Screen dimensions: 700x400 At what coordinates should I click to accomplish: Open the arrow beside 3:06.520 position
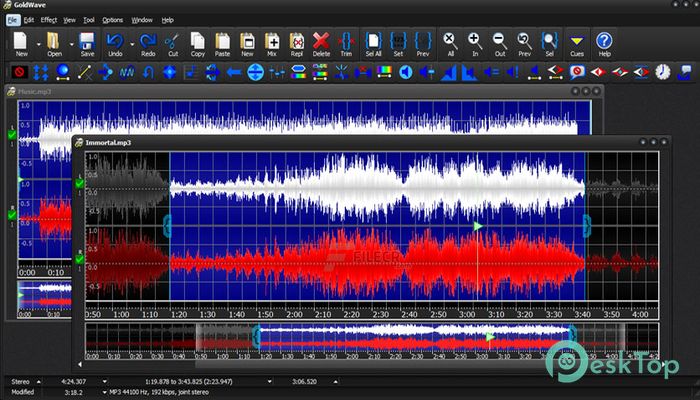[x=336, y=382]
